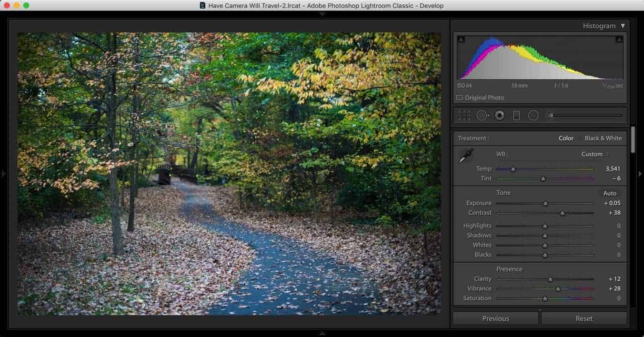Click the Saturation value 0
Screen dimensions: 644x337
(619, 298)
